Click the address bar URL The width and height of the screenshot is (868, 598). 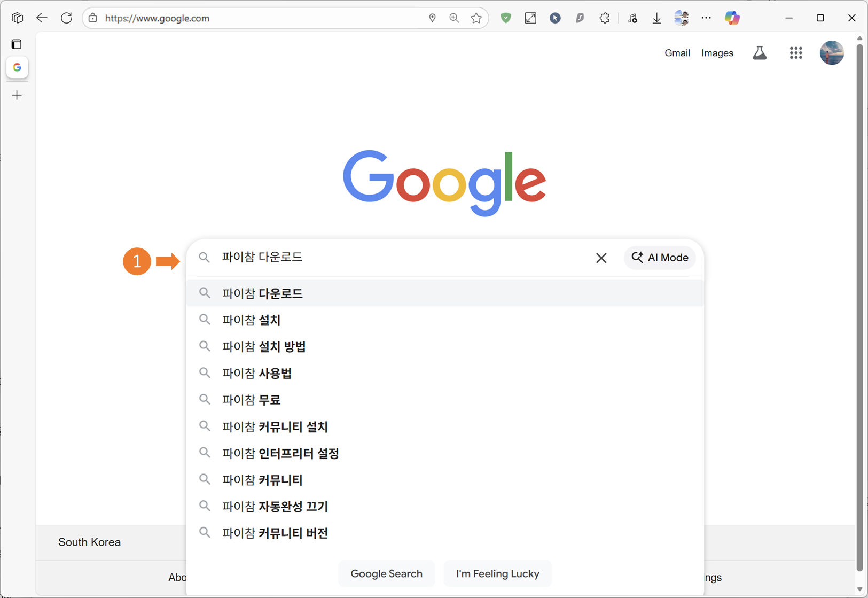pyautogui.click(x=157, y=18)
